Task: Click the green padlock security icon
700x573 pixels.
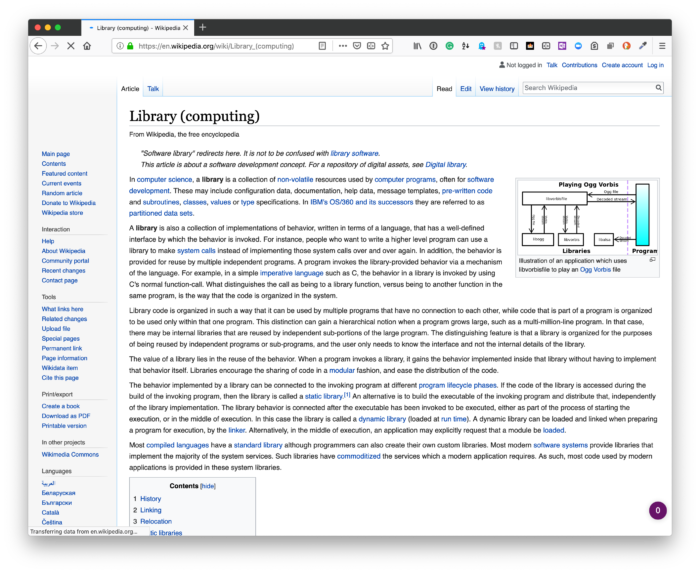Action: pos(130,46)
